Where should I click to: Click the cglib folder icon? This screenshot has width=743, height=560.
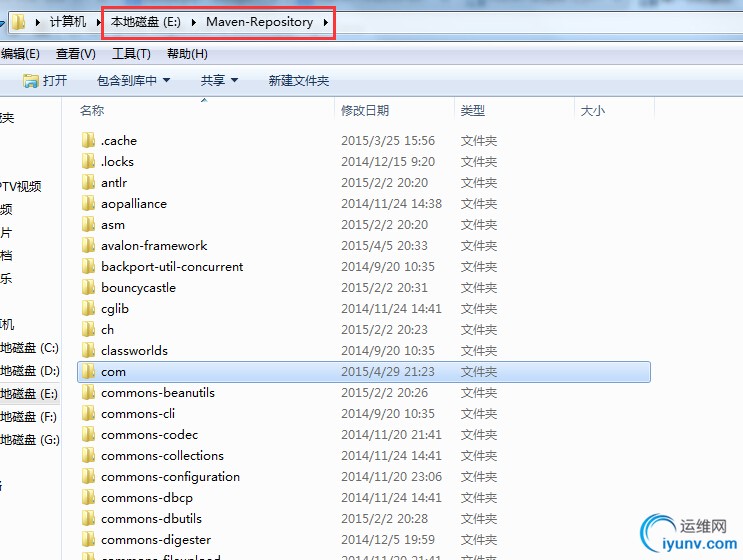(88, 308)
